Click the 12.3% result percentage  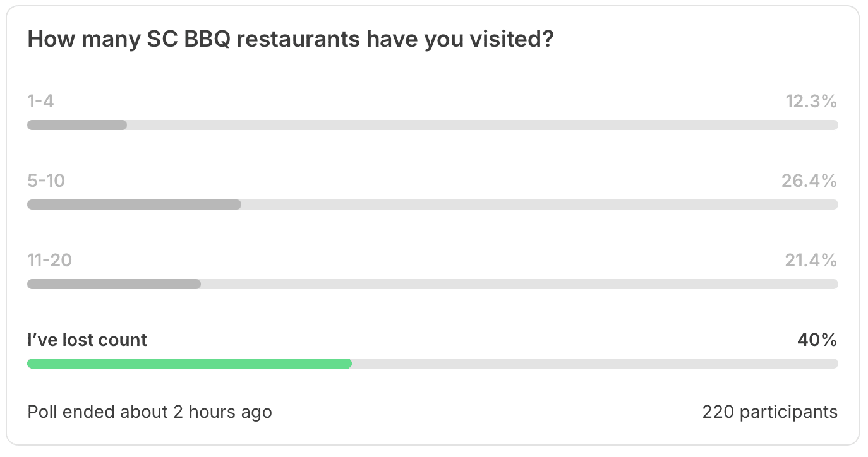pos(811,101)
